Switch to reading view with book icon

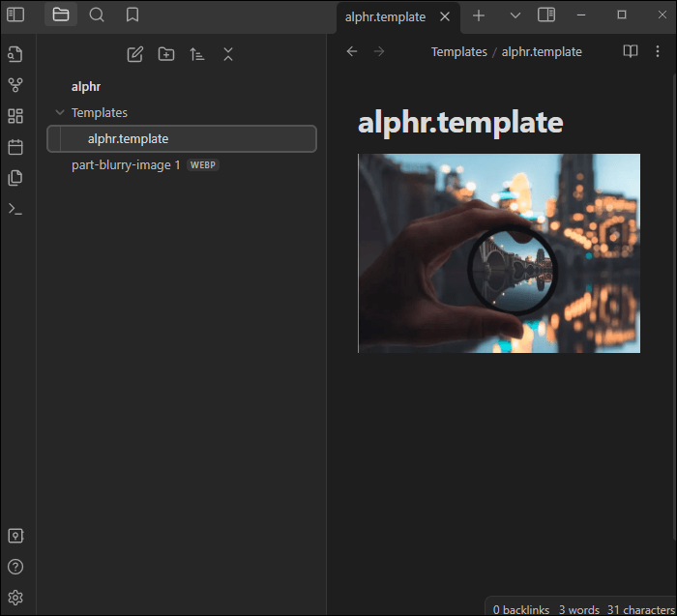[x=630, y=51]
